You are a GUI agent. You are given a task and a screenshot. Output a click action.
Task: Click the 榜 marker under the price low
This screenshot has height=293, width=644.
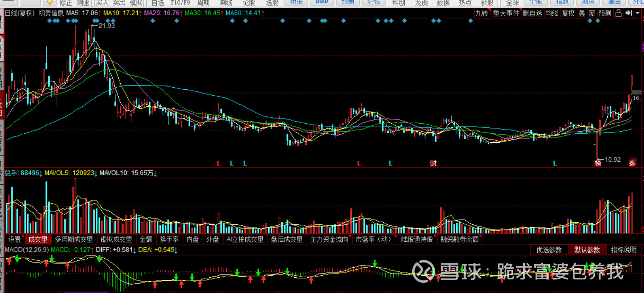point(598,163)
